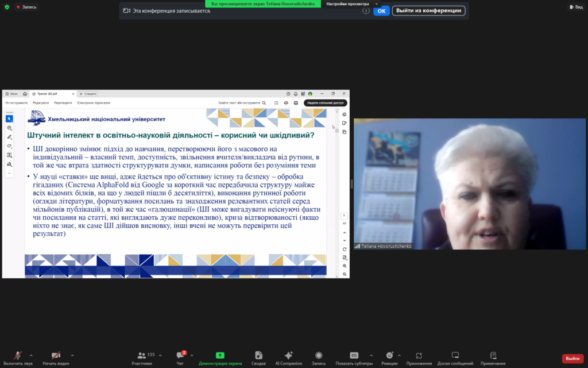Open the Сводка summary tool

[258, 356]
